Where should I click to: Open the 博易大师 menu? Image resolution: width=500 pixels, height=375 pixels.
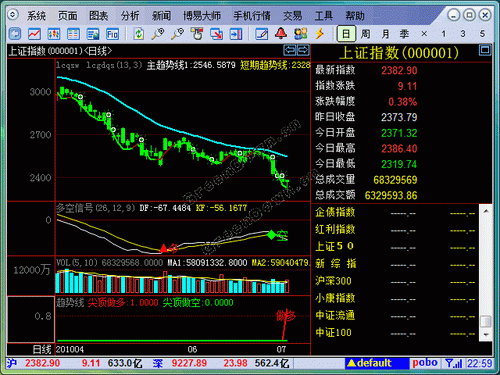coord(202,15)
